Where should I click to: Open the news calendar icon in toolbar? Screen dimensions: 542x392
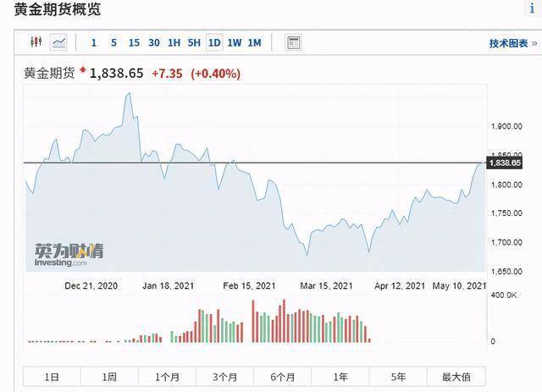pyautogui.click(x=294, y=42)
